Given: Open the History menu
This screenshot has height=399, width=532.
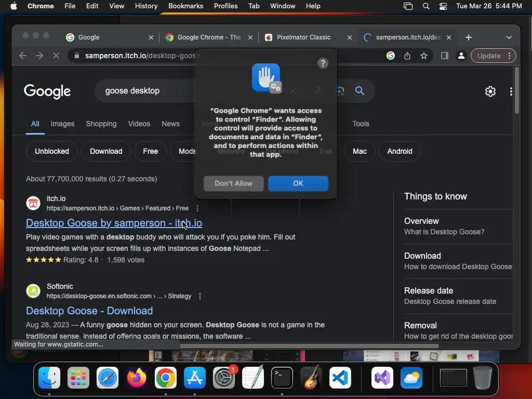Looking at the screenshot, I should point(146,6).
